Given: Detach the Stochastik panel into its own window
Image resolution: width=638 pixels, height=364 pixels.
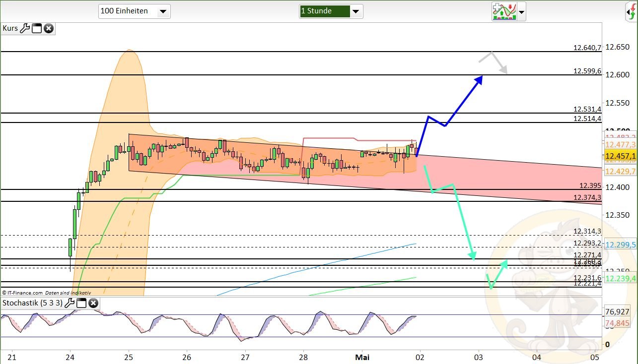Looking at the screenshot, I should (81, 303).
